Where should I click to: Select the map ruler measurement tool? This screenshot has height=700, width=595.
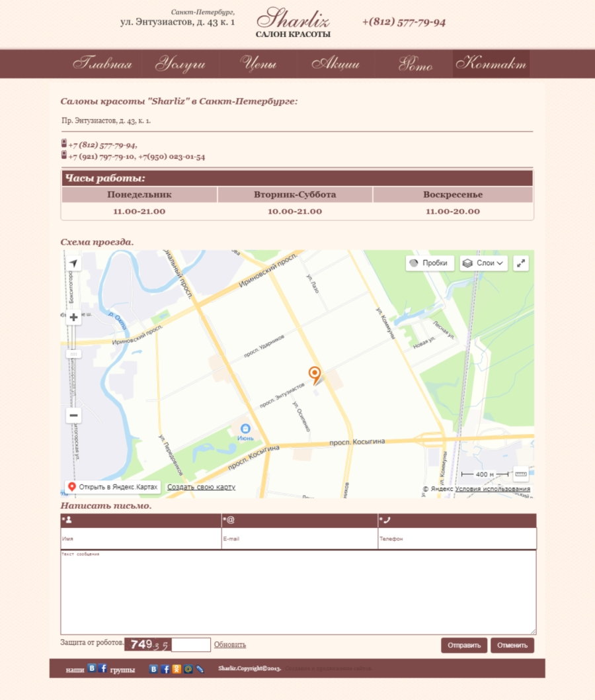pos(521,474)
